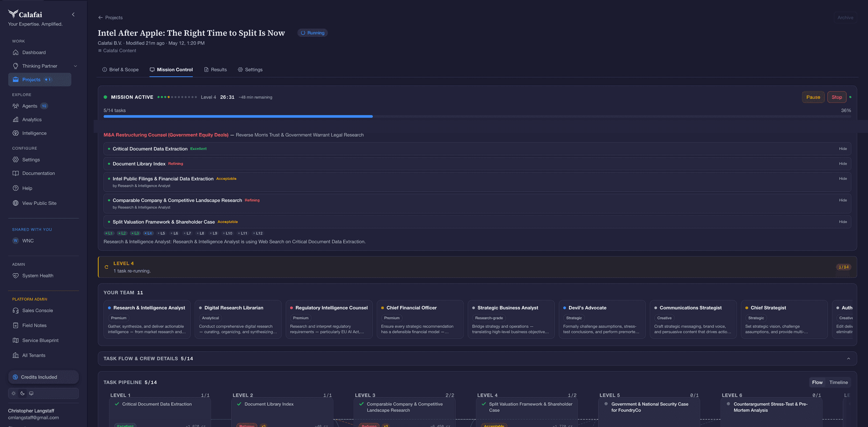Click the mission progress bar
Image resolution: width=868 pixels, height=427 pixels.
tap(477, 117)
